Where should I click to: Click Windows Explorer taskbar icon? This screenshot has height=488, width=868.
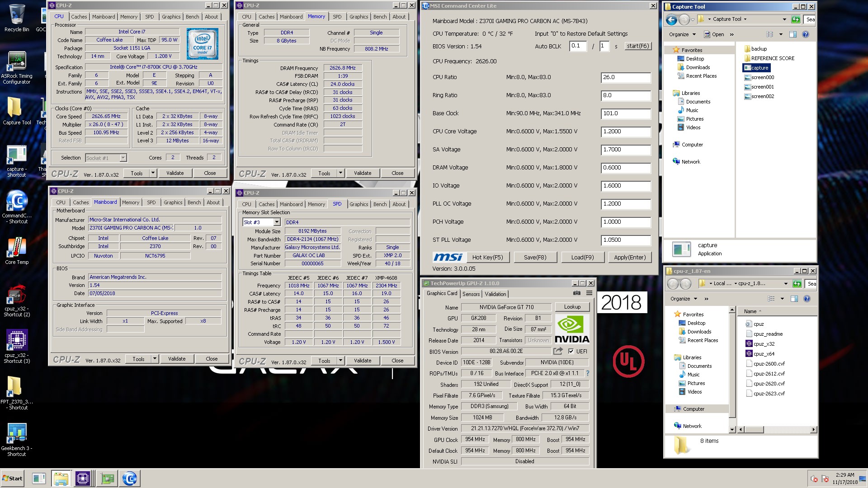pyautogui.click(x=61, y=478)
